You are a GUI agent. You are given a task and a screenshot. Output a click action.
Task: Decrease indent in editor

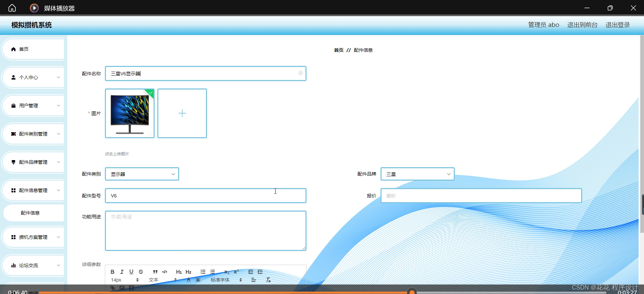250,272
